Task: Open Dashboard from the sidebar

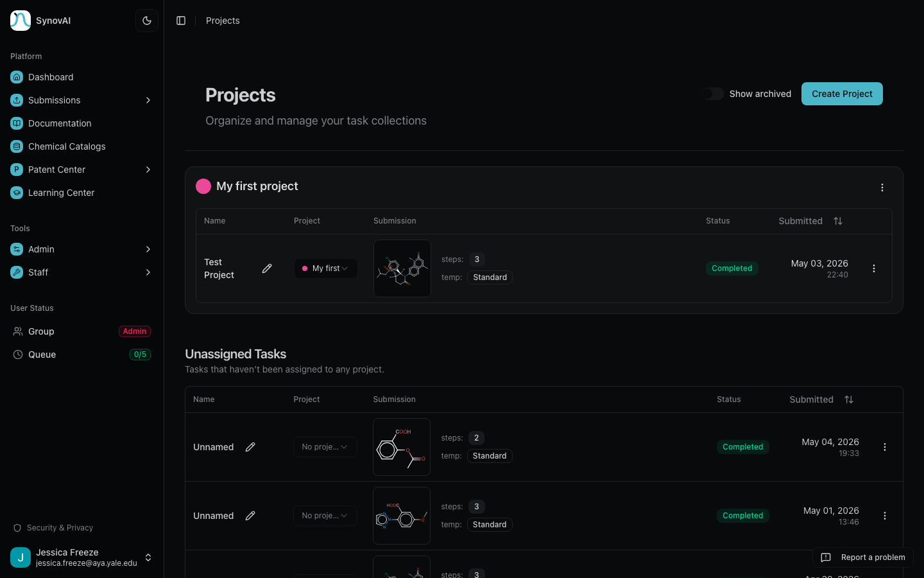Action: coord(81,77)
